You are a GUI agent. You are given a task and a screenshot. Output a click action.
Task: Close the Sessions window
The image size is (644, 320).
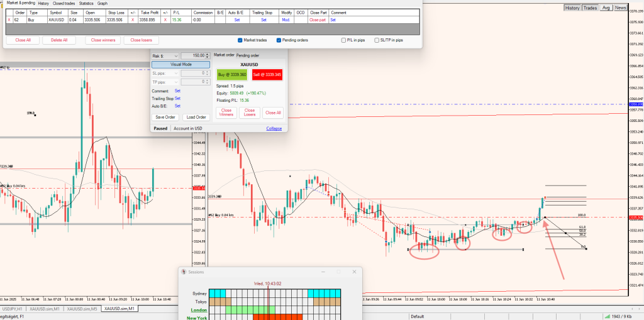[x=354, y=272]
